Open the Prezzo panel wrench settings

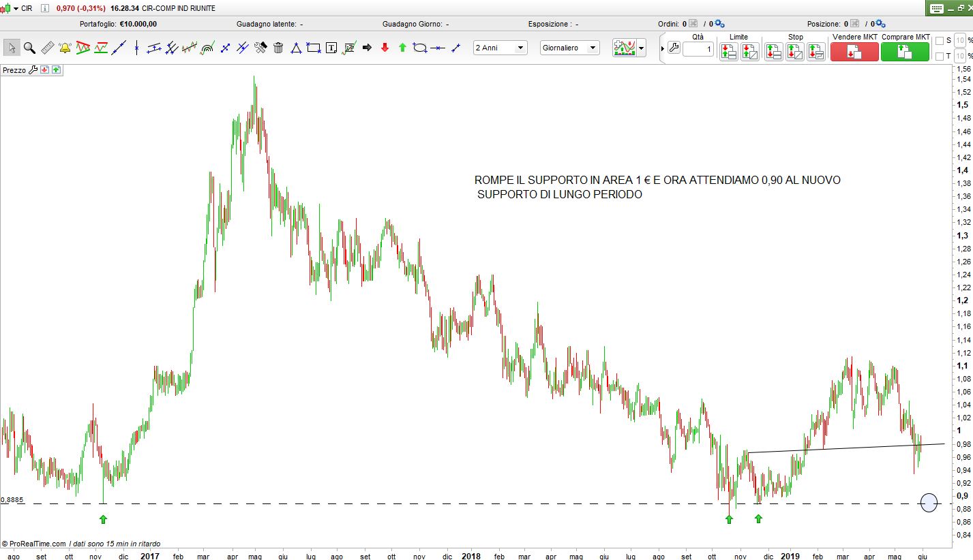pyautogui.click(x=32, y=70)
